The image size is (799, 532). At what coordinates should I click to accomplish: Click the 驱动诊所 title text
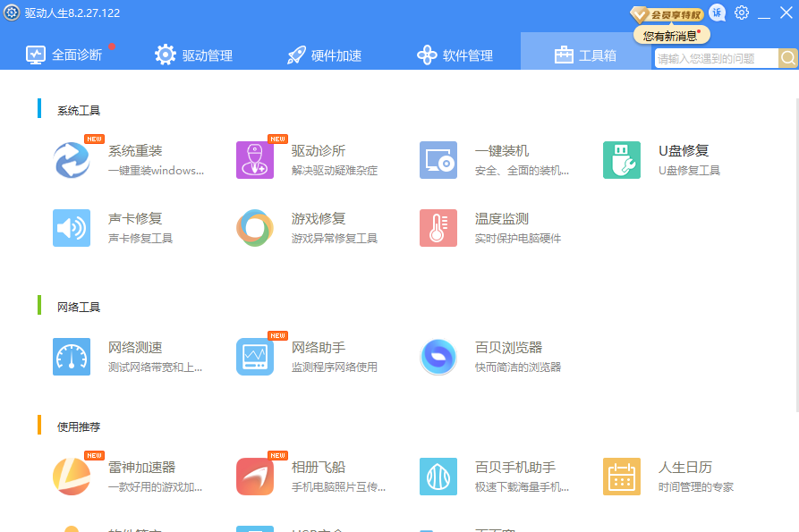[x=319, y=151]
